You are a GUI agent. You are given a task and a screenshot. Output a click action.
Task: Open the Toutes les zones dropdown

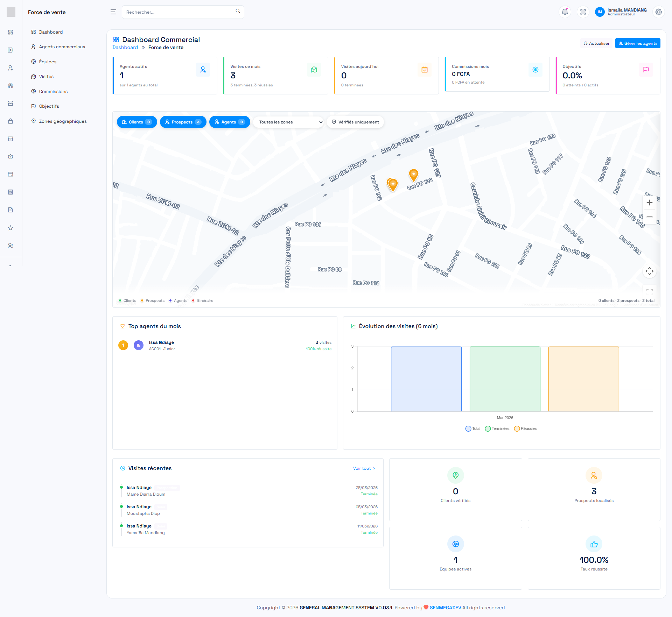pos(288,122)
